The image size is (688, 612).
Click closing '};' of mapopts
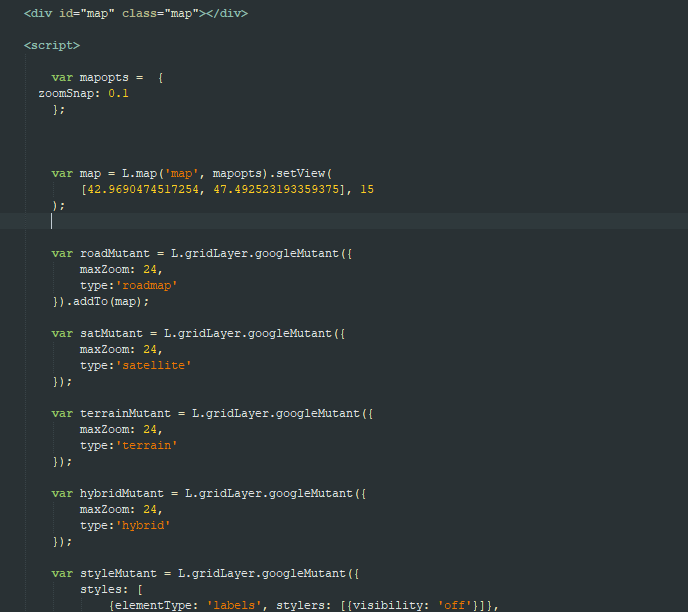[x=59, y=110]
